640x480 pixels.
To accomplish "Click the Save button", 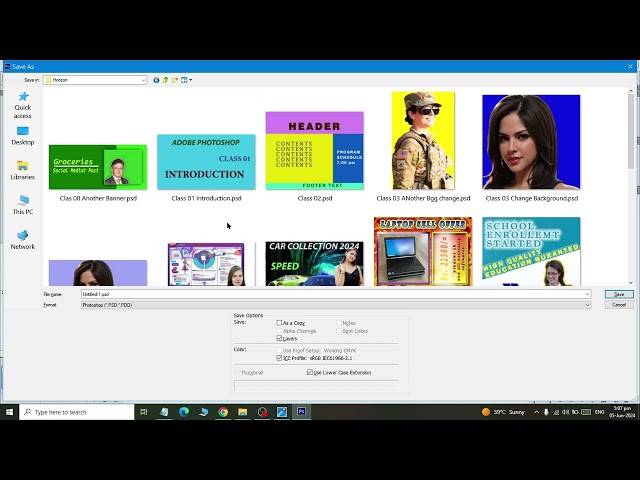I will [619, 294].
